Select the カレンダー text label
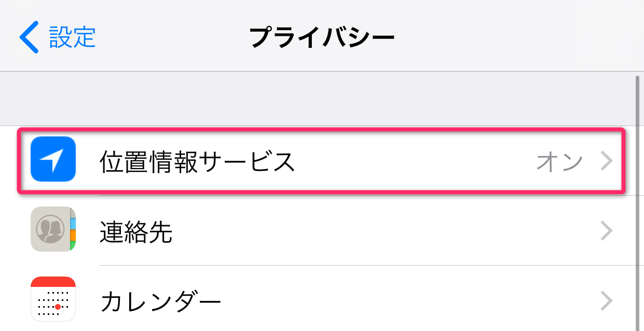This screenshot has height=331, width=644. [x=161, y=301]
